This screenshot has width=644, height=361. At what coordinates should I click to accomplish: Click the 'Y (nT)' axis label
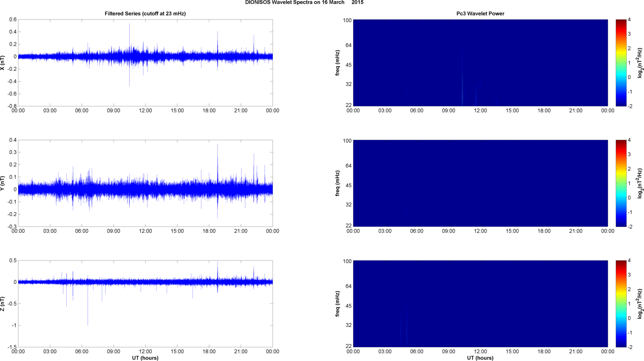(x=3, y=183)
